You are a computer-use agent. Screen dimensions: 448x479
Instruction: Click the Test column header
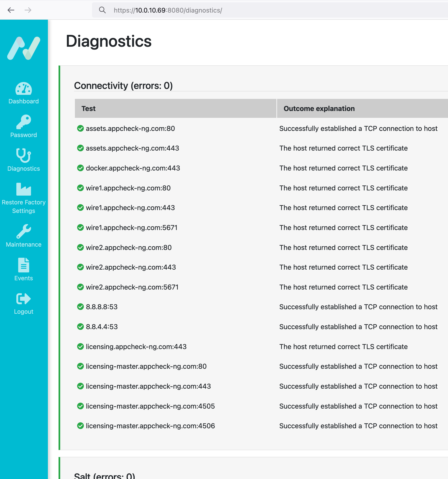[175, 108]
